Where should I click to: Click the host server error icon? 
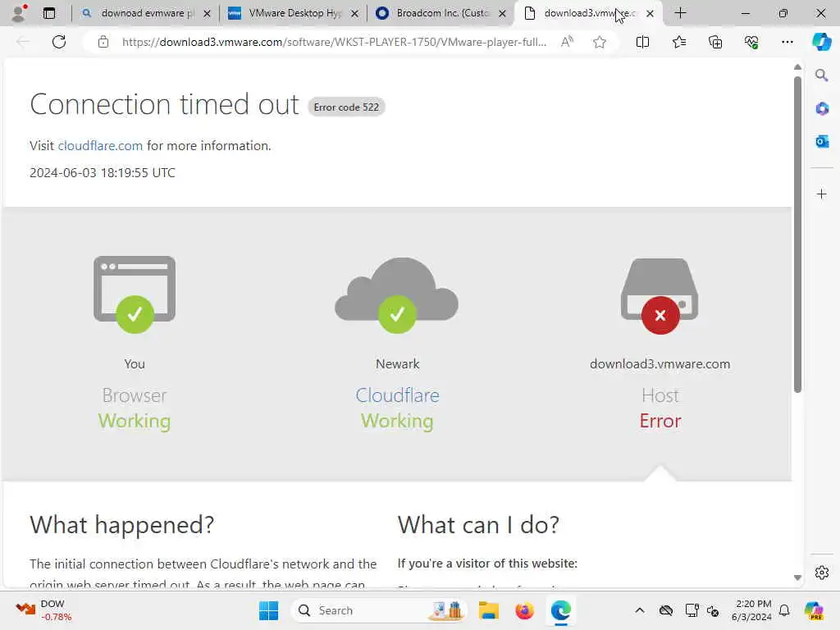(660, 295)
